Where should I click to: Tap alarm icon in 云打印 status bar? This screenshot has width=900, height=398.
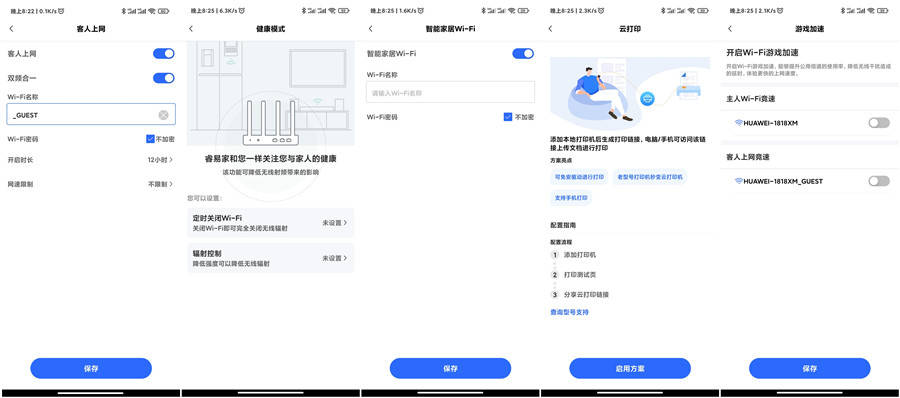click(x=600, y=10)
